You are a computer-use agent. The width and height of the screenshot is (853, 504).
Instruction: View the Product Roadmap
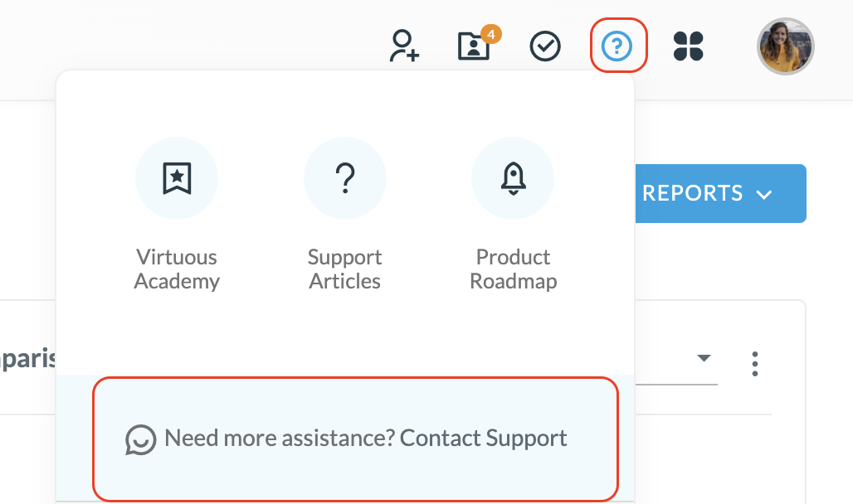point(513,207)
